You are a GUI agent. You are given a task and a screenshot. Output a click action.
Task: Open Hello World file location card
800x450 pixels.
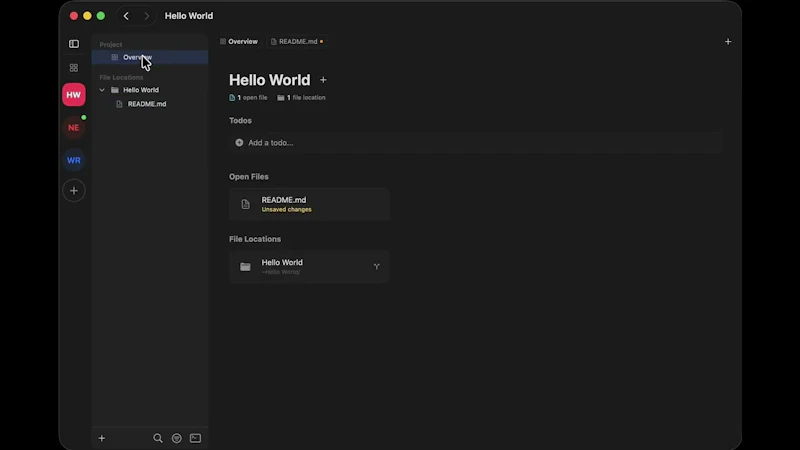pos(309,267)
